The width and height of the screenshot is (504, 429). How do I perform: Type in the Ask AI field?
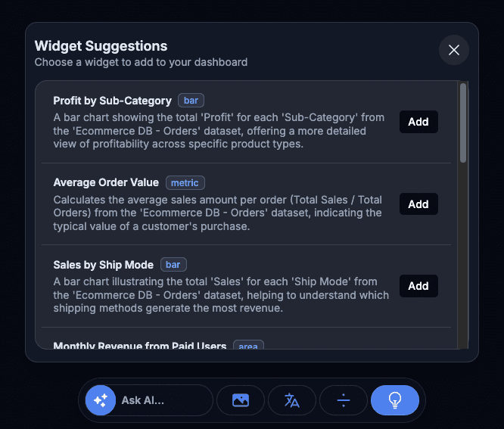tap(163, 400)
